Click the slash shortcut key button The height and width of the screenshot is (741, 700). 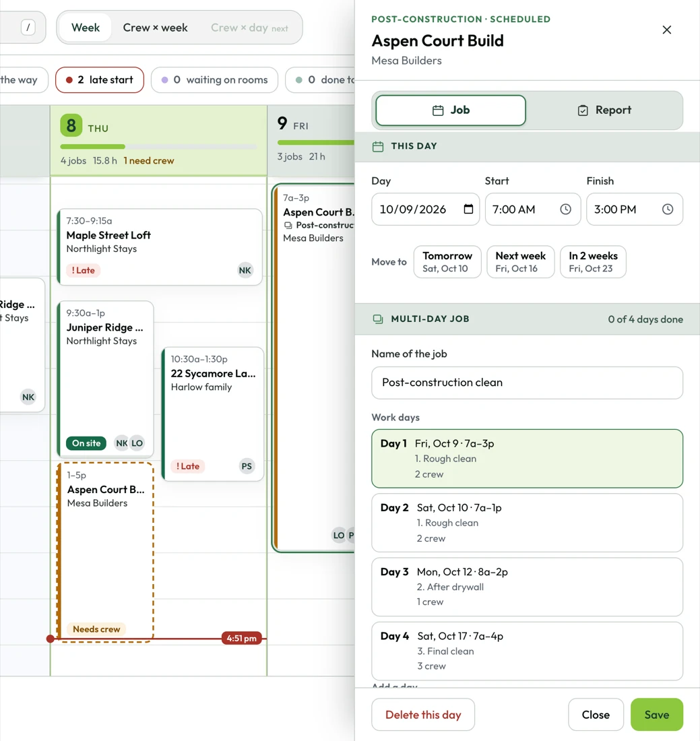[x=28, y=28]
